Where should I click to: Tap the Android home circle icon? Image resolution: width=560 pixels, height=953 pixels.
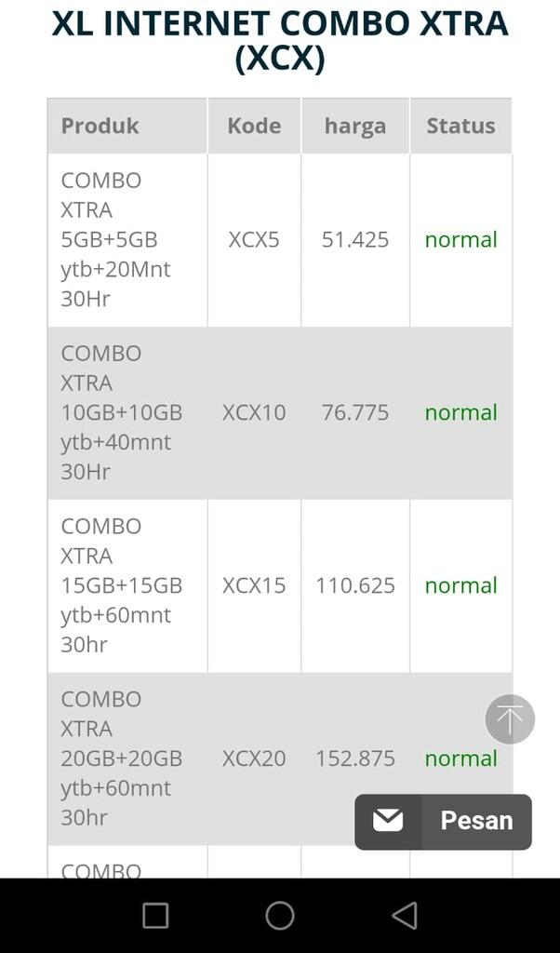(x=280, y=916)
